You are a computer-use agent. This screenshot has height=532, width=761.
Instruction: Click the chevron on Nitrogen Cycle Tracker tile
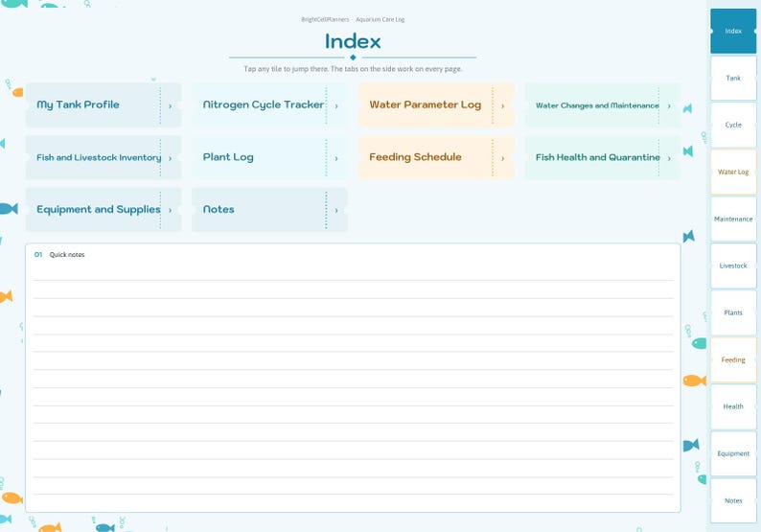336,105
